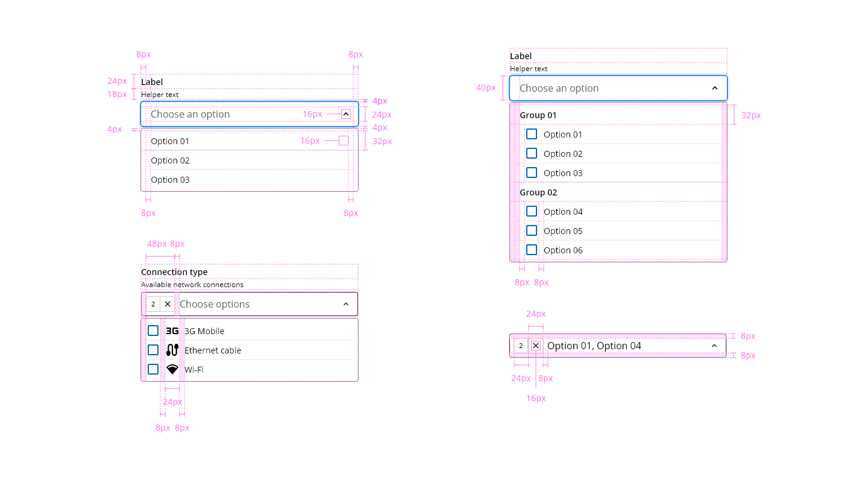Click the Ethernet cable icon
Image resolution: width=868 pixels, height=491 pixels.
[x=172, y=350]
